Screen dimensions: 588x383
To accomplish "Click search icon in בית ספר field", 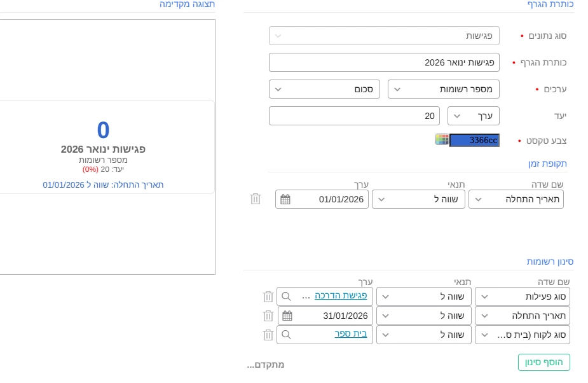I will tap(287, 335).
